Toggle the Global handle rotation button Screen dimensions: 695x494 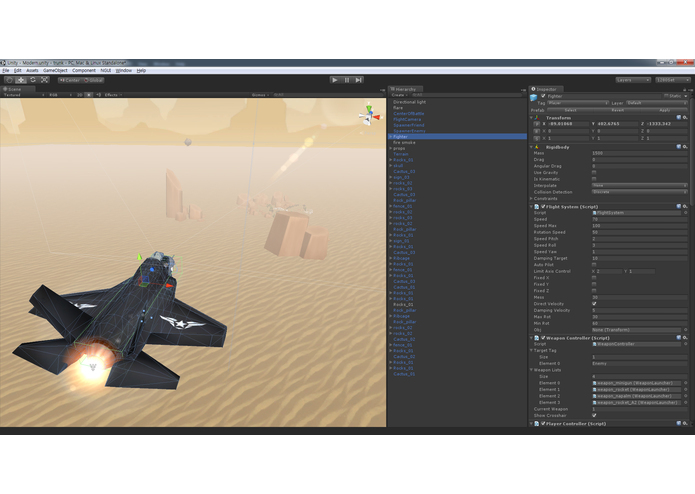(93, 80)
